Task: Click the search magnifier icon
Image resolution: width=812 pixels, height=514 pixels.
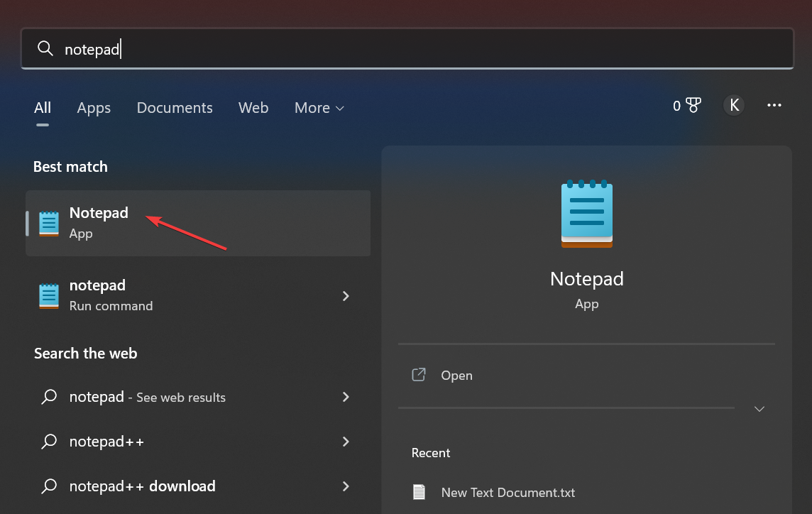Action: point(45,48)
